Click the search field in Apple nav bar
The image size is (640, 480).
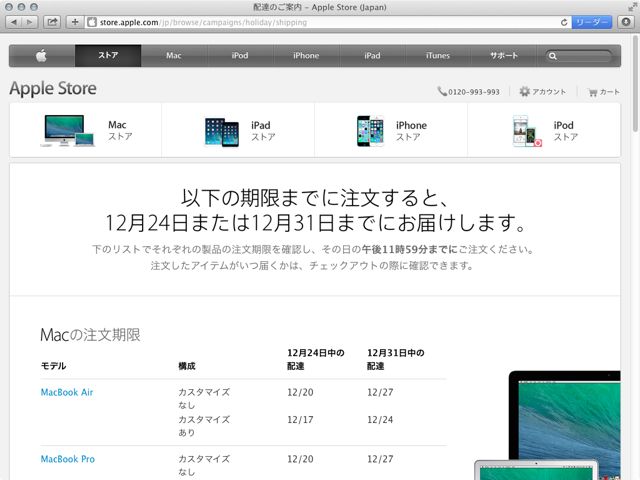pos(579,56)
